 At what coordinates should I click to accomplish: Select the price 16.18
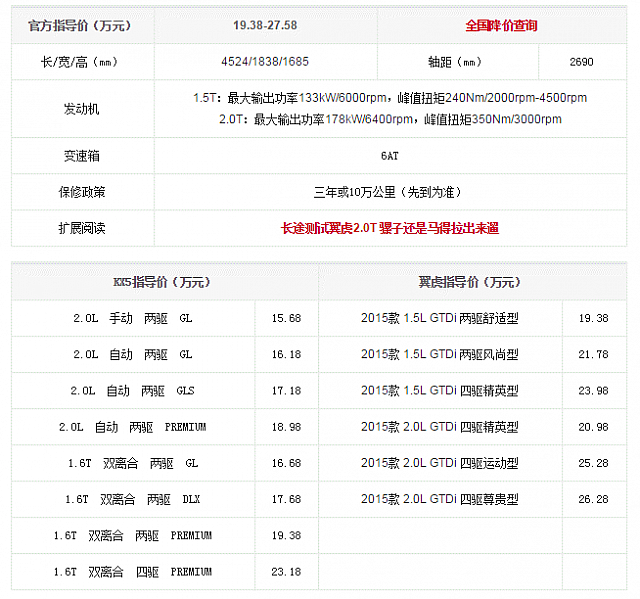point(287,354)
